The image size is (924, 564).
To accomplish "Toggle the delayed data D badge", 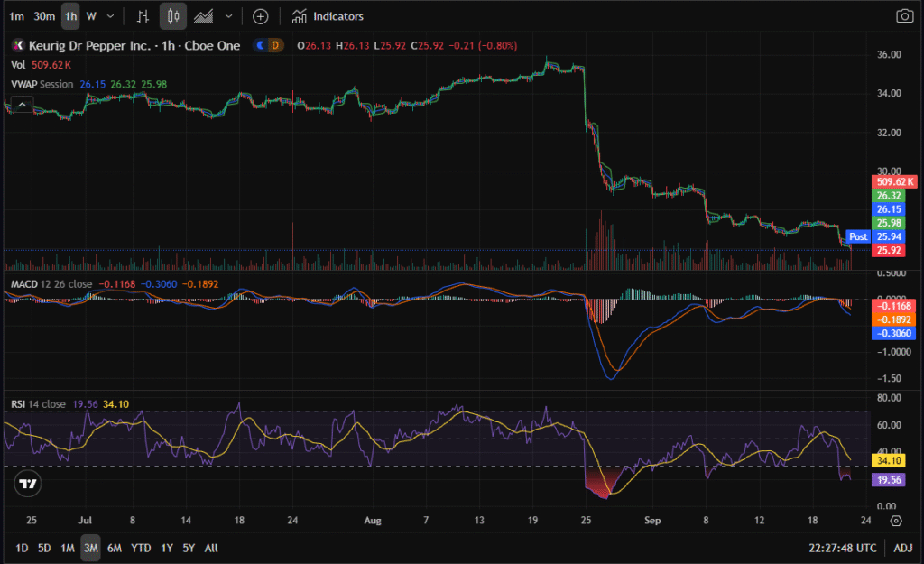I will (276, 45).
